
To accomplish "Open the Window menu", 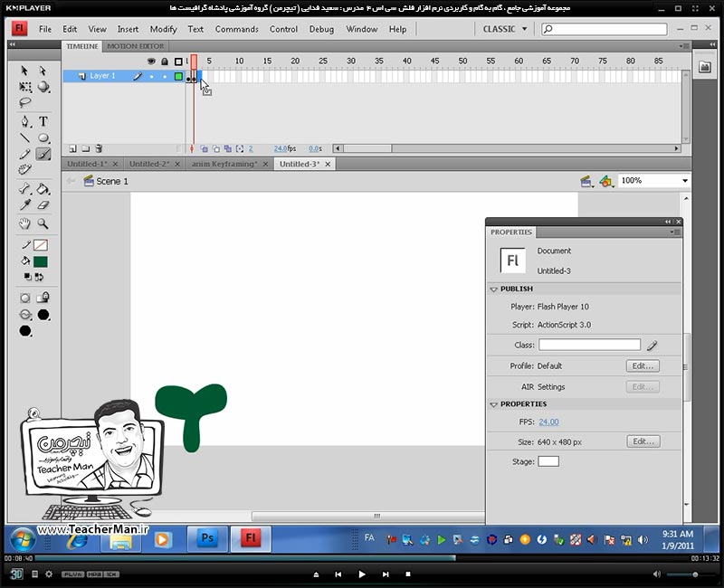I will [361, 29].
